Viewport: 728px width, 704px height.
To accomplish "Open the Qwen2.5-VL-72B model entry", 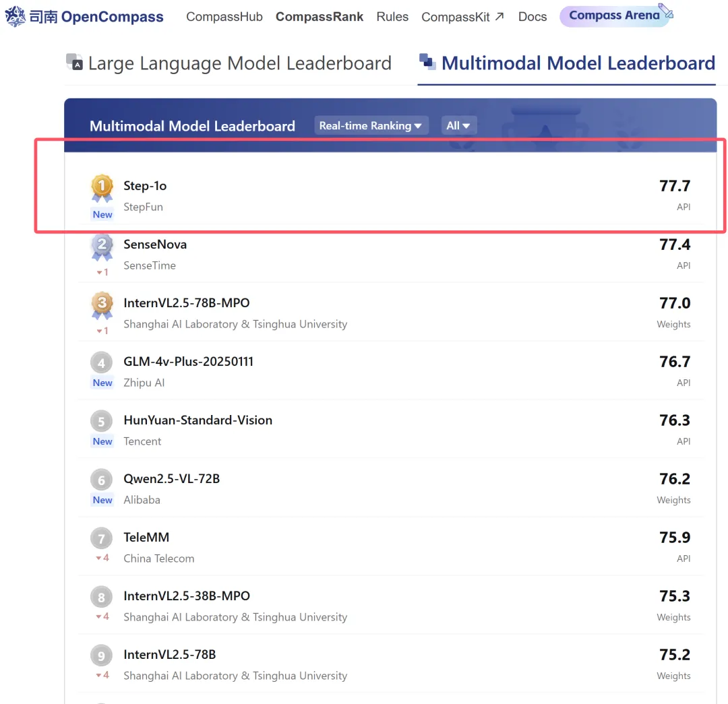I will coord(172,479).
